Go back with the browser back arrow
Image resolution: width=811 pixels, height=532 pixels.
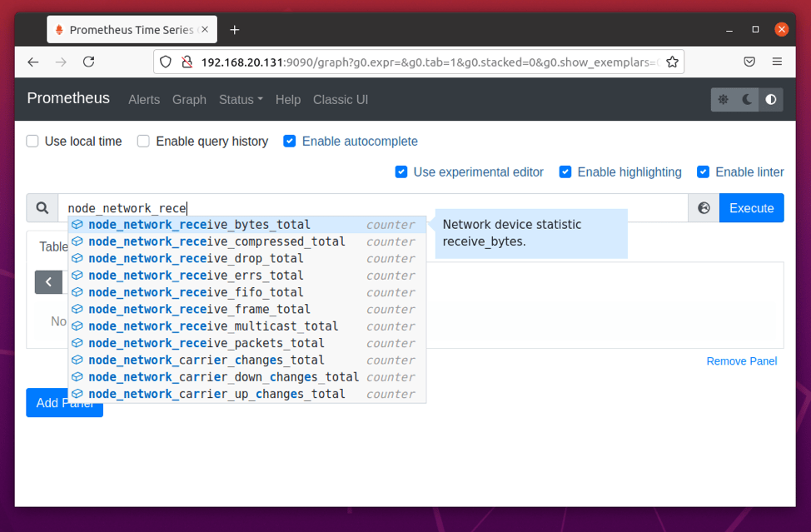click(33, 62)
